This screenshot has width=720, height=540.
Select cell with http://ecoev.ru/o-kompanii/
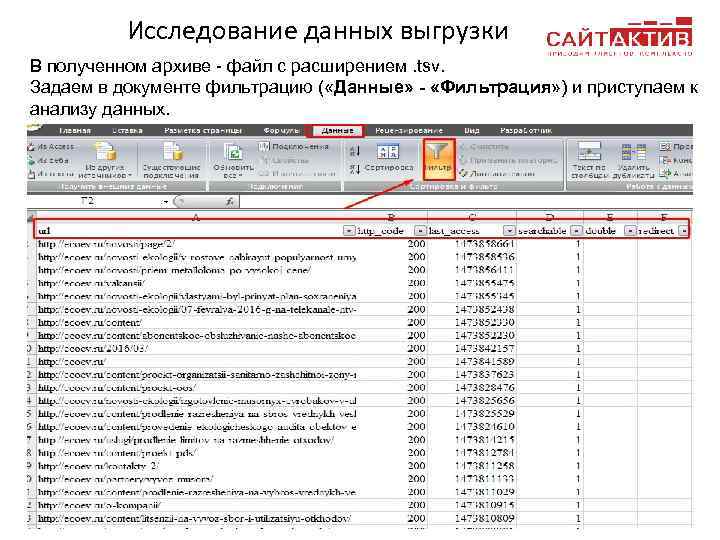[x=197, y=506]
